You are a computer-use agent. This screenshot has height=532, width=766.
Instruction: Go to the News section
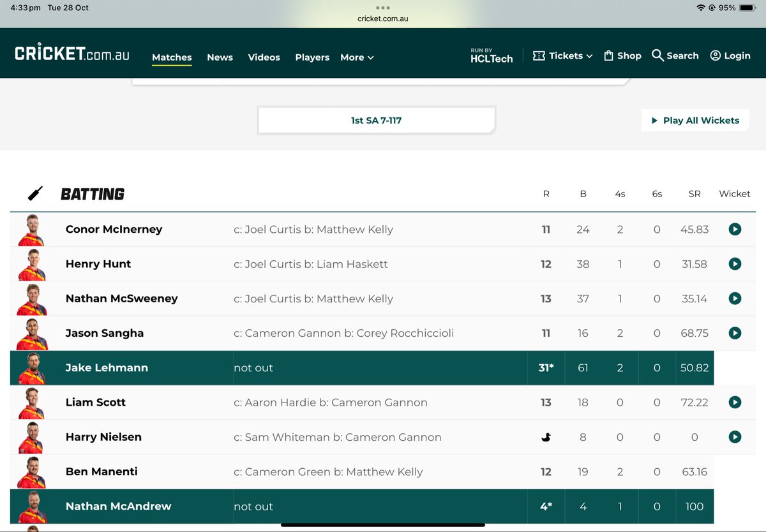220,57
